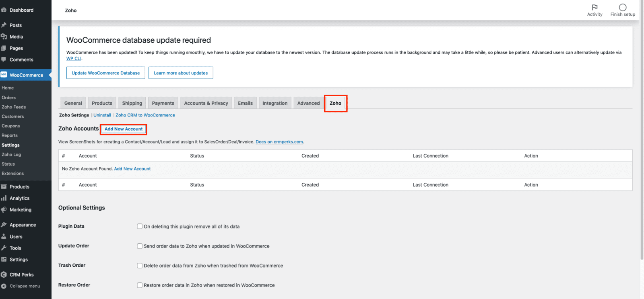
Task: Click the Analytics bar chart icon
Action: [x=4, y=198]
